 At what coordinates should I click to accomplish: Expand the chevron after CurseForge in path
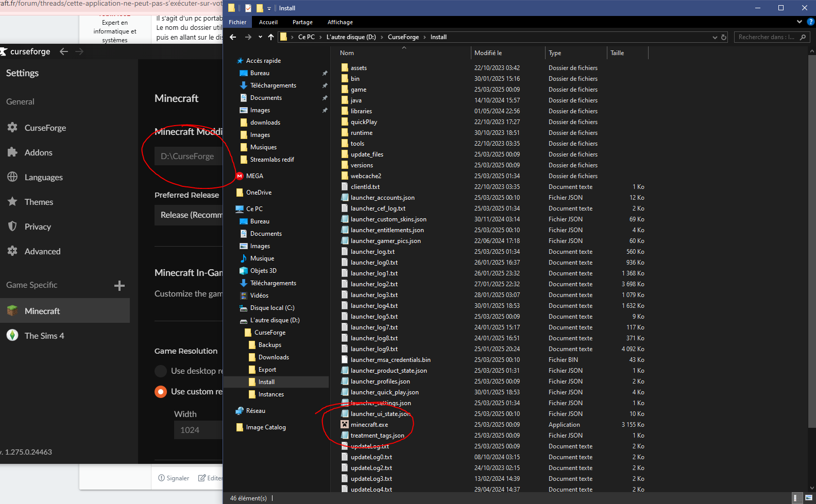tap(424, 37)
